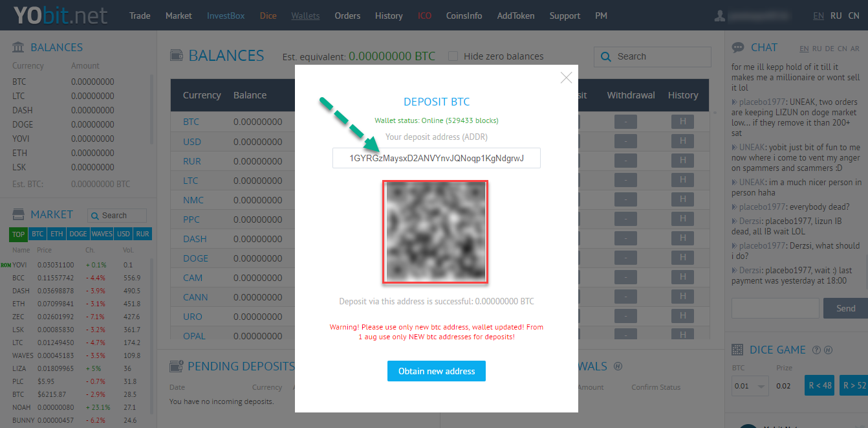
Task: Select the DOGE market tab
Action: 78,234
